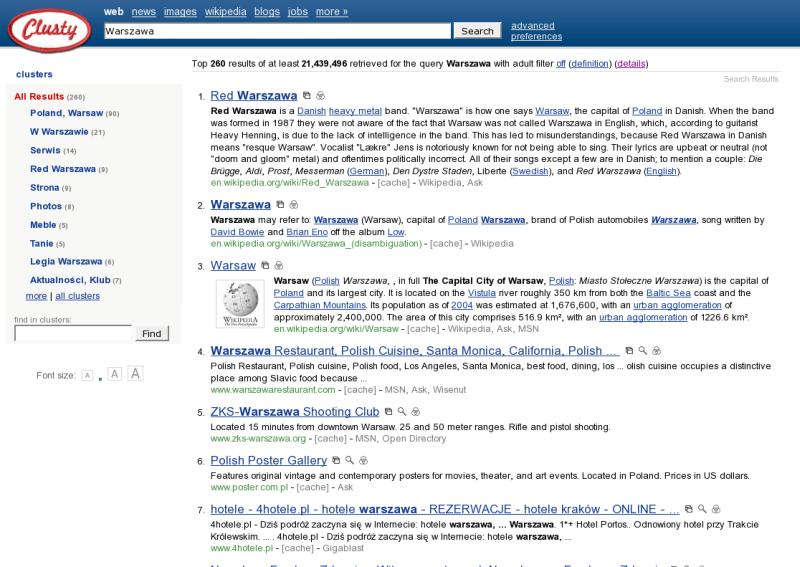800x567 pixels.
Task: Open 4hotele.pl result in new window icon
Action: pos(688,509)
